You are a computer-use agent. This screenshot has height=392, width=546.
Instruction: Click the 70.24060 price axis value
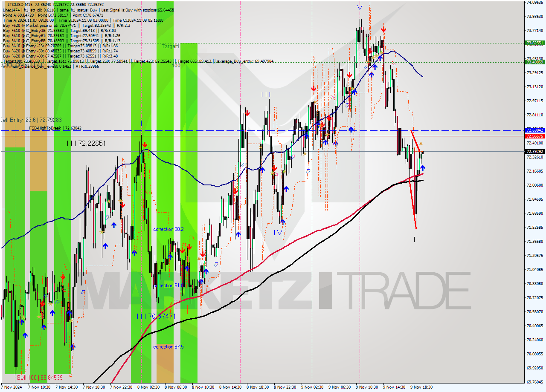(535, 340)
